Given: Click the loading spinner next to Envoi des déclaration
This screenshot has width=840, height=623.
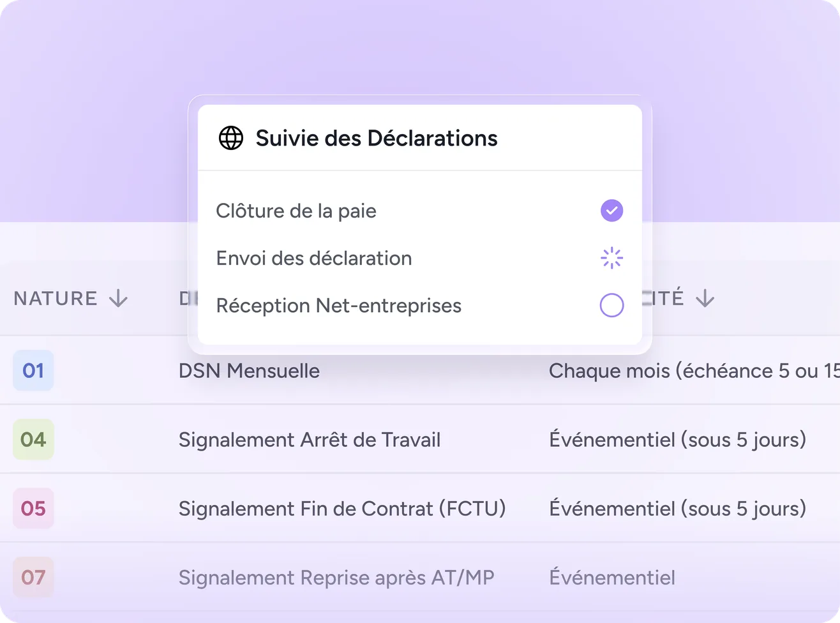Looking at the screenshot, I should (611, 258).
